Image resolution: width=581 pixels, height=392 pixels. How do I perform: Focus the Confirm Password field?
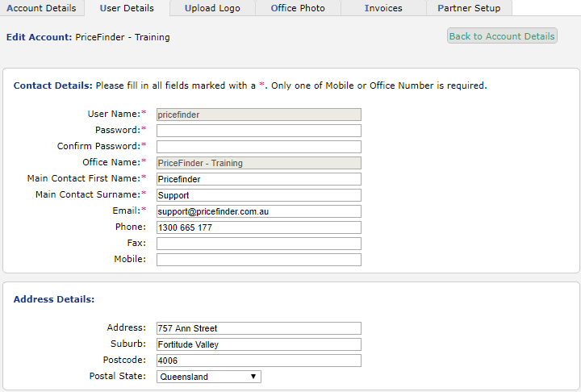(x=259, y=147)
